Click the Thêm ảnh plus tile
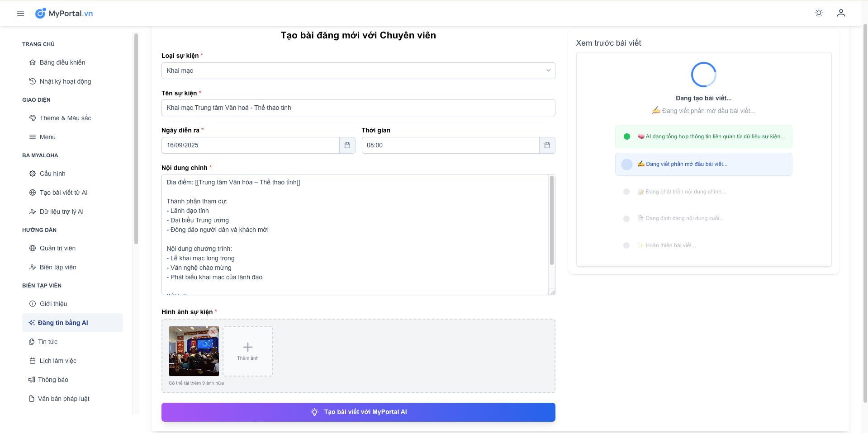Screen dimensions: 868x433 [x=248, y=351]
